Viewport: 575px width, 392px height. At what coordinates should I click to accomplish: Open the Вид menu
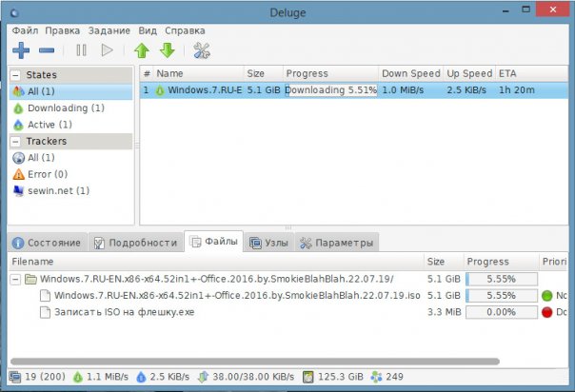(x=148, y=30)
